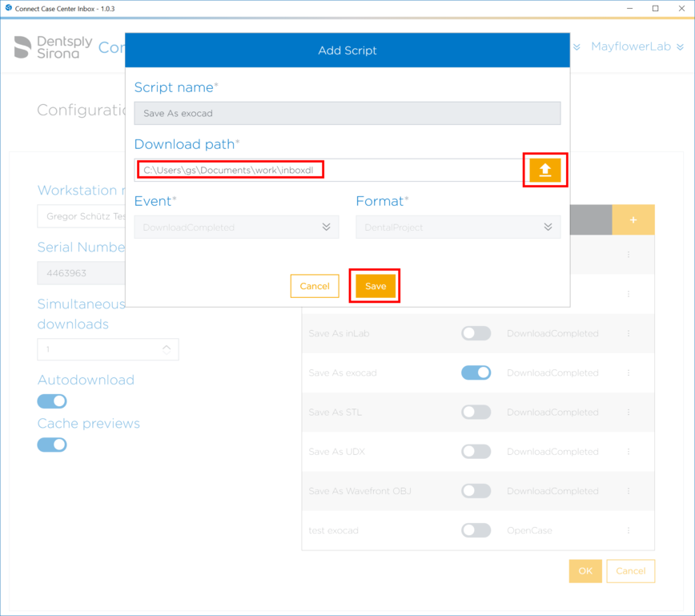
Task: Disable the Save As exocad script switch
Action: 476,372
